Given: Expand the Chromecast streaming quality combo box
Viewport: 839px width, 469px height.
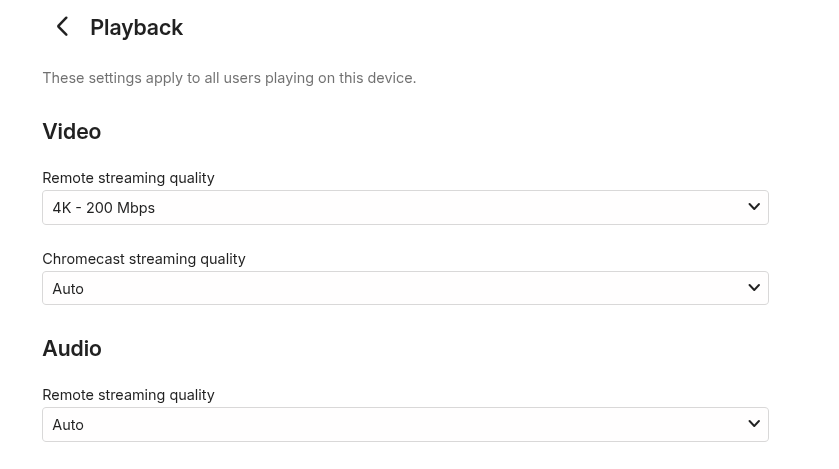Looking at the screenshot, I should [x=404, y=288].
